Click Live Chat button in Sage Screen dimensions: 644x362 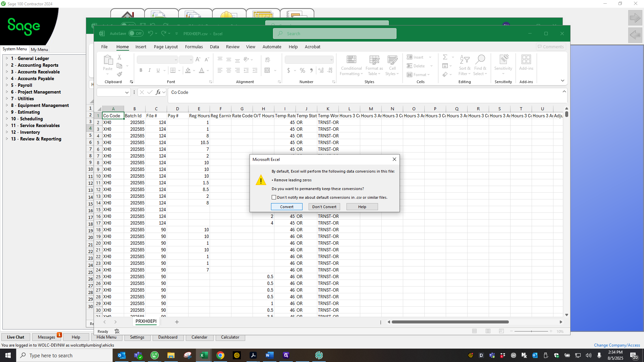[15, 337]
